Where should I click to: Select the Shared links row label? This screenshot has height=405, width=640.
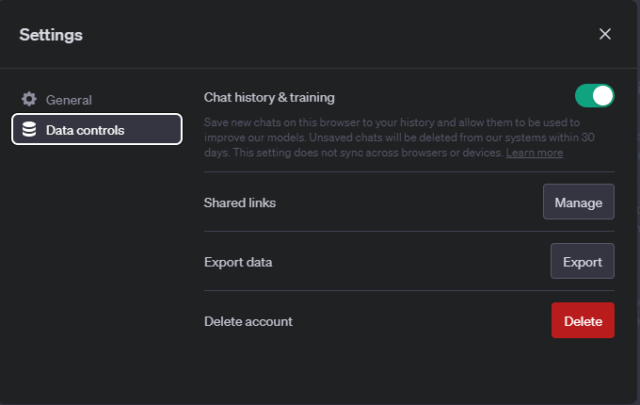click(x=240, y=203)
